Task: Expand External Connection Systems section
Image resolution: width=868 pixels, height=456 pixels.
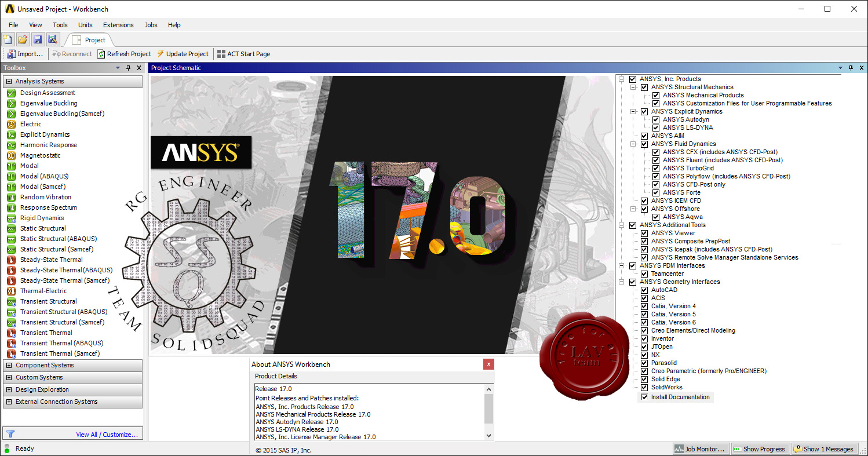Action: point(9,402)
